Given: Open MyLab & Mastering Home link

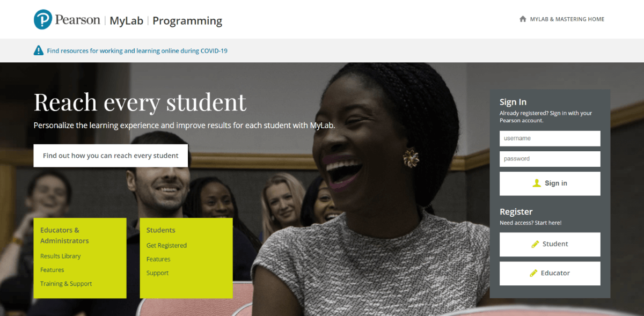Looking at the screenshot, I should point(567,19).
